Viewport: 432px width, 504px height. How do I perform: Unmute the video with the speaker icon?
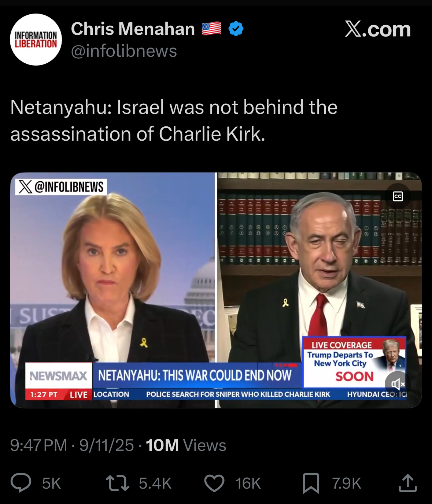[398, 384]
